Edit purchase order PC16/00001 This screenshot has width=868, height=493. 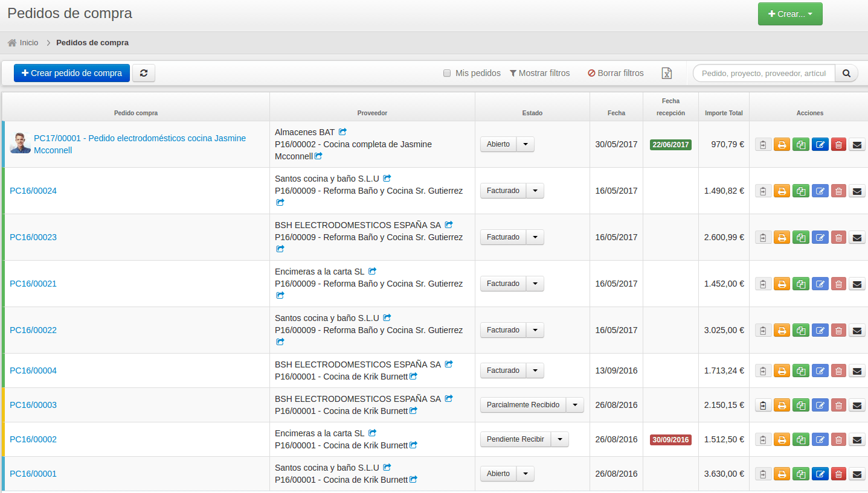pos(820,474)
